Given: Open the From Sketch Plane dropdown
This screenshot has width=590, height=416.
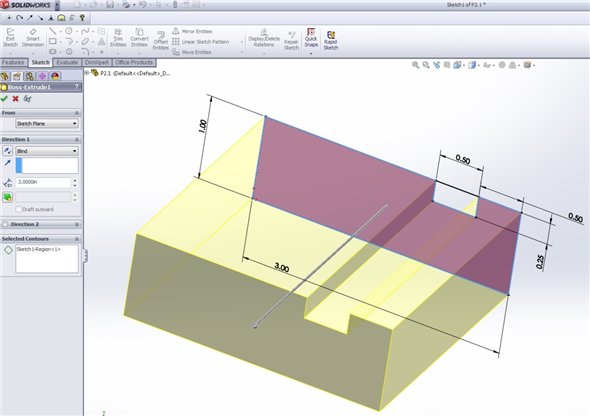Looking at the screenshot, I should point(47,123).
